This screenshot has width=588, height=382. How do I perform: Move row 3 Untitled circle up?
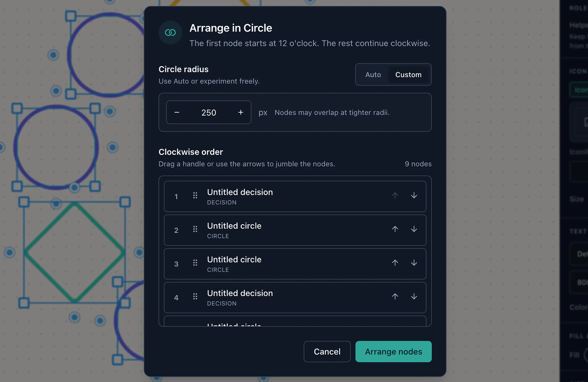[395, 263]
